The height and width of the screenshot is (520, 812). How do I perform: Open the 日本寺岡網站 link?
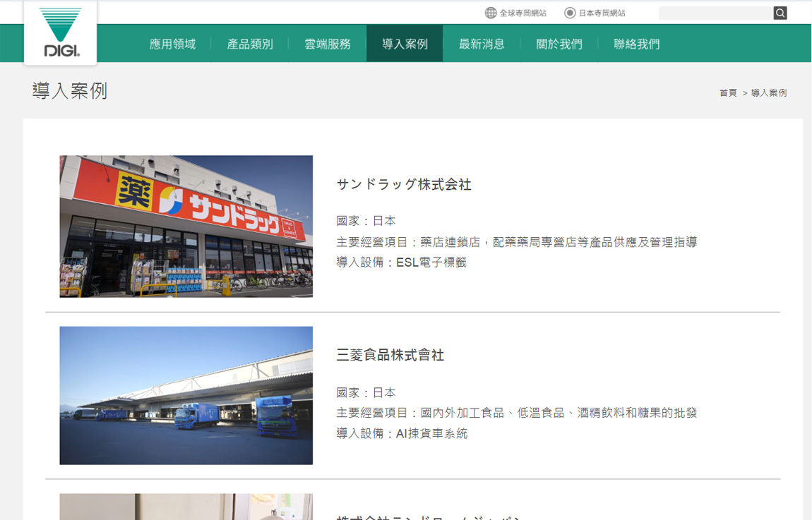[x=602, y=13]
